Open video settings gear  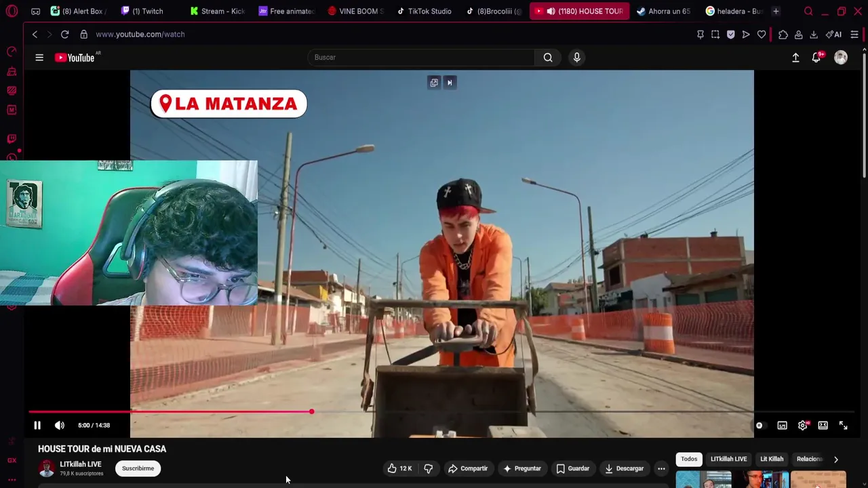(x=803, y=425)
